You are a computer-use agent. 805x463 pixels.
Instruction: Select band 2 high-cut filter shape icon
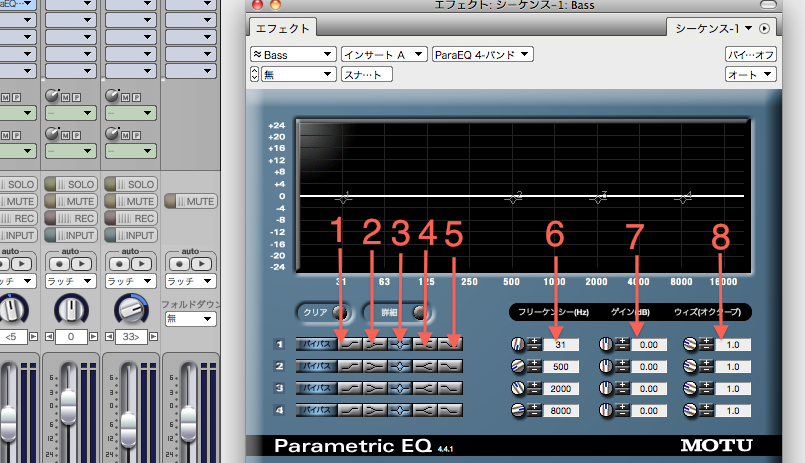[450, 366]
